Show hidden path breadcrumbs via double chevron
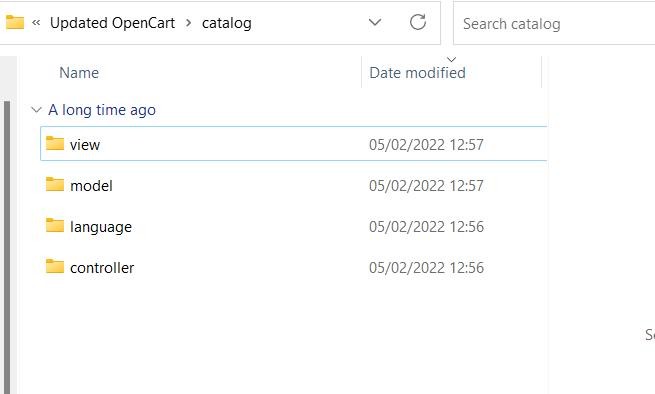Image resolution: width=655 pixels, height=394 pixels. [36, 23]
